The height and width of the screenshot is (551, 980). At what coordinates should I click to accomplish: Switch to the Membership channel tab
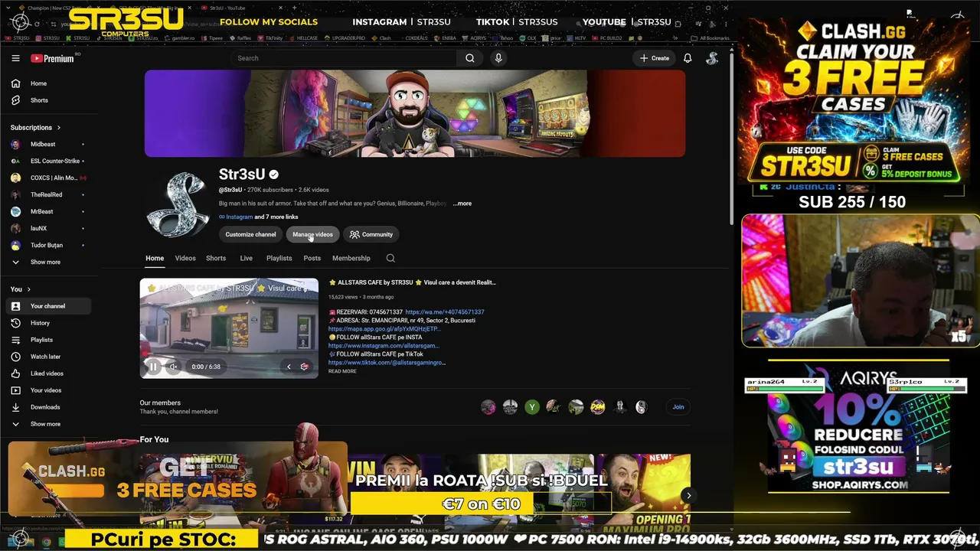tap(351, 258)
